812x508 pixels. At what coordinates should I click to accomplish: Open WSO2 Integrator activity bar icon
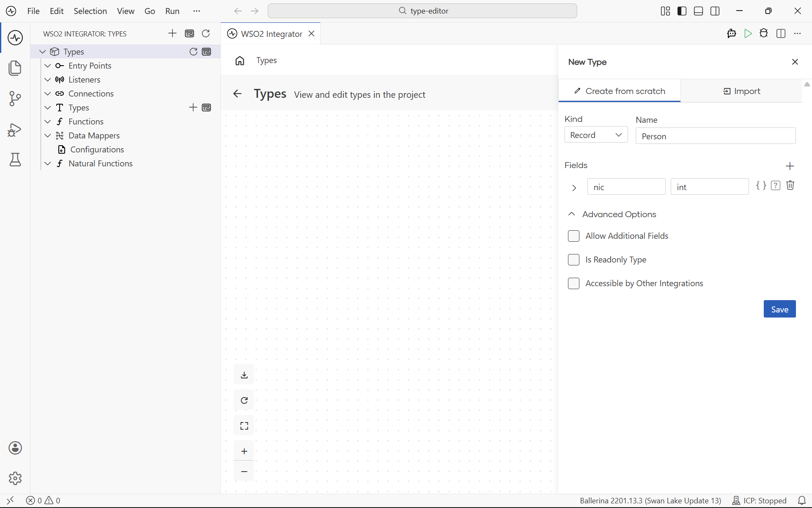coord(15,38)
